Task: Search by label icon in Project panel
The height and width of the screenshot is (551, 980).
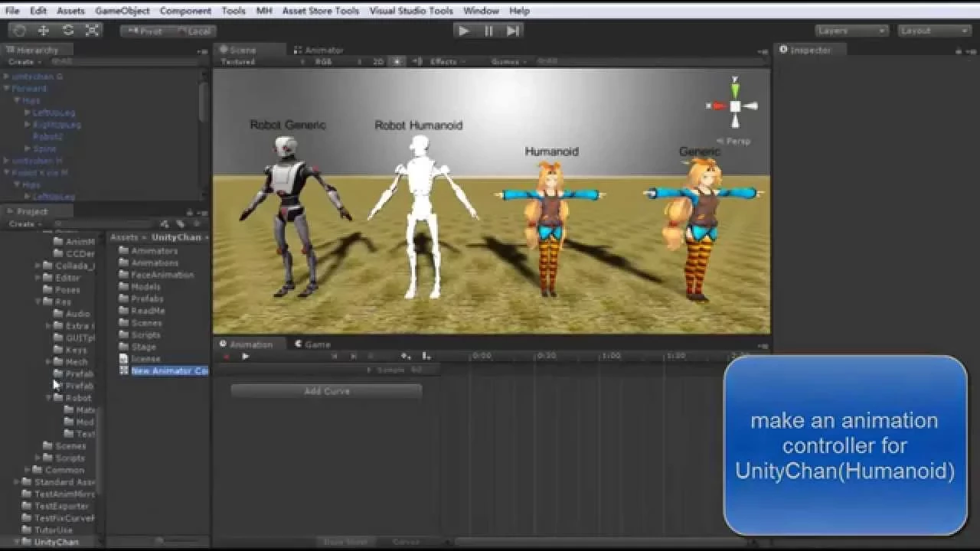Action: [x=181, y=224]
